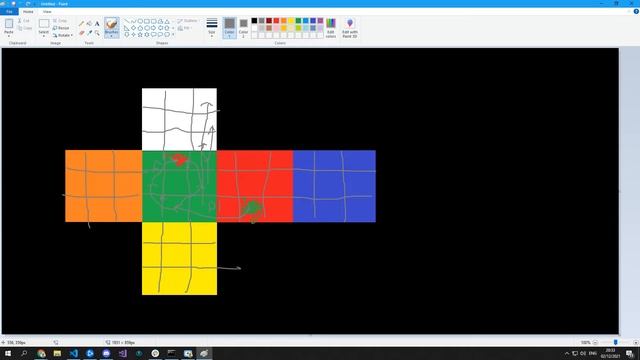
Task: Open the shape Fill dropdown
Action: [185, 28]
